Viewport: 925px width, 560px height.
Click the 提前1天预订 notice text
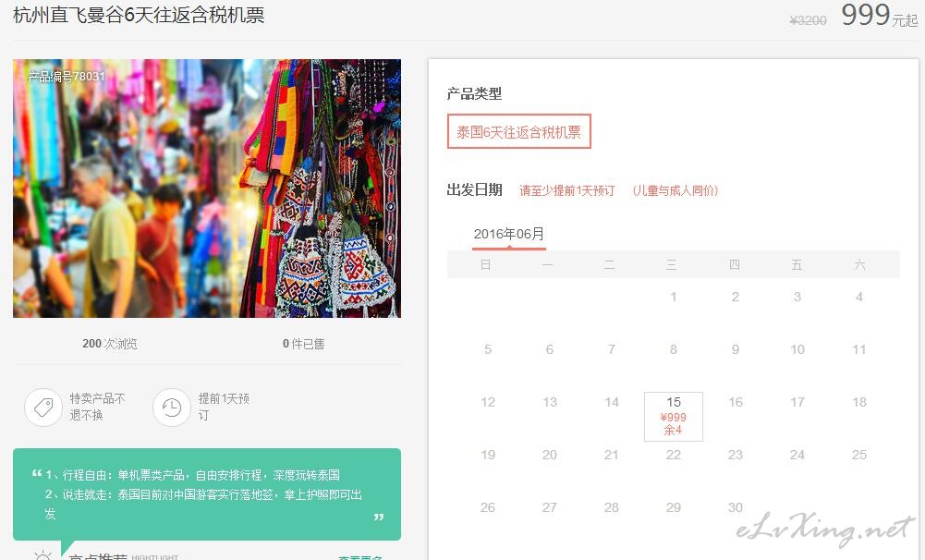pos(224,407)
